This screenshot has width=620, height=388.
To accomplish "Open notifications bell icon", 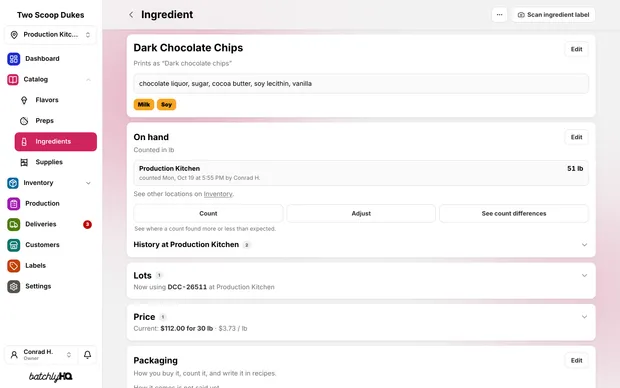I will [x=87, y=355].
